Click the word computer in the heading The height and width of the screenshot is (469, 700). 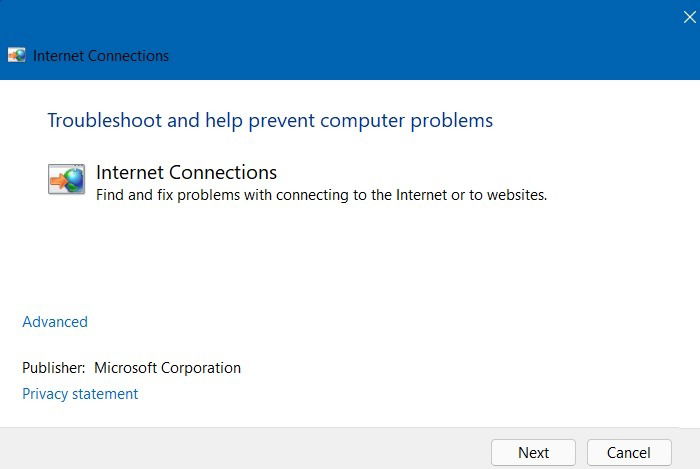(362, 121)
